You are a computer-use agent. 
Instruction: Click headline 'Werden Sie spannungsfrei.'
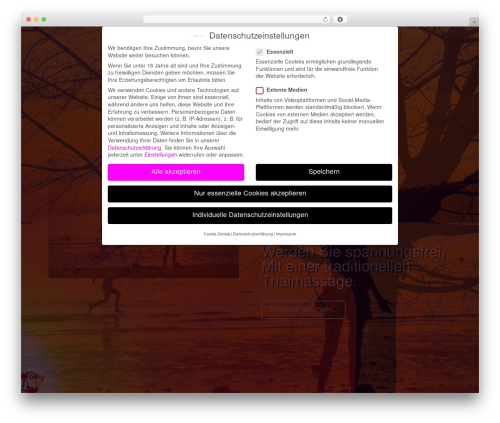pyautogui.click(x=353, y=252)
